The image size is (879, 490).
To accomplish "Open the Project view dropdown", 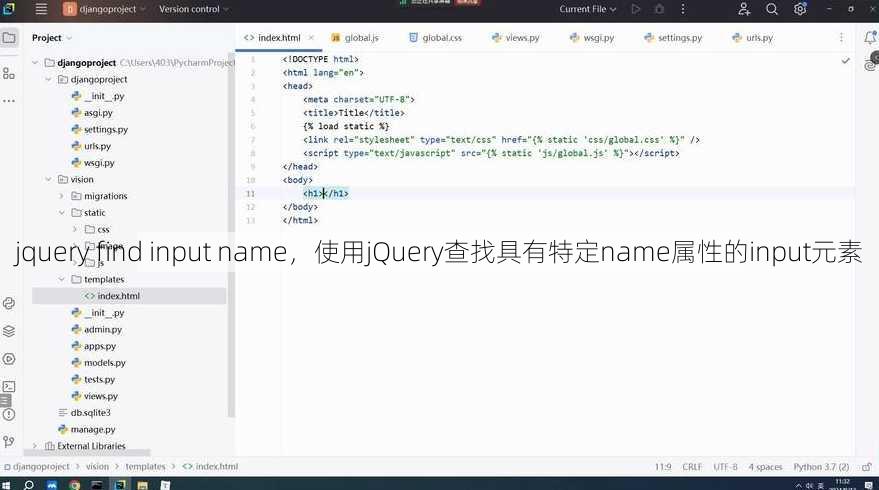I will [x=52, y=38].
